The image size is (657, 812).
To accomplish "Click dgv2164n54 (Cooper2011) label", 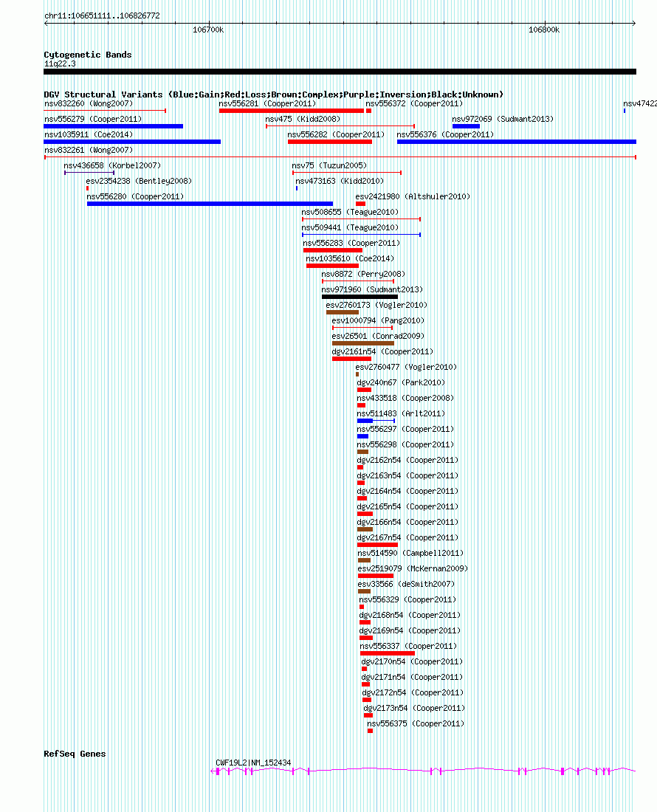I will (407, 492).
